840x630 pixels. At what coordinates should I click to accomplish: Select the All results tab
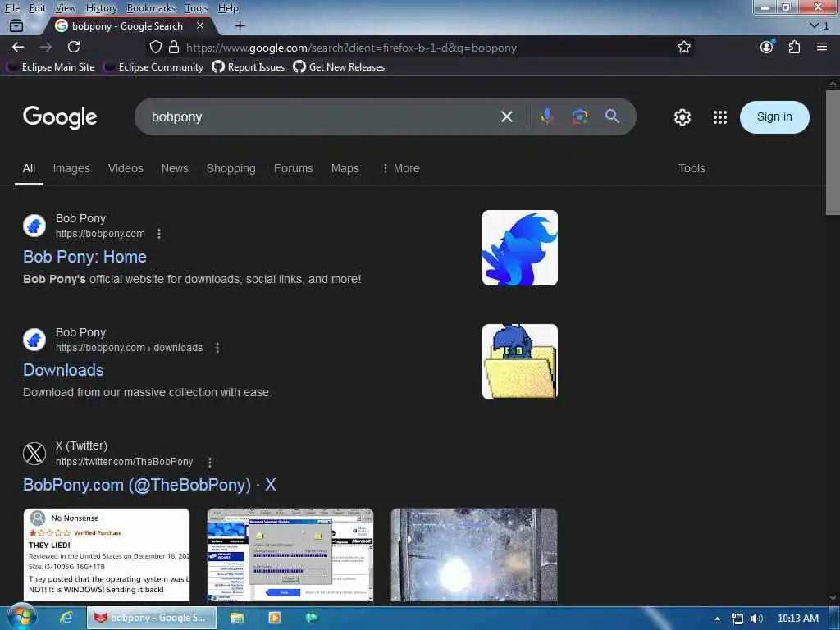point(29,168)
